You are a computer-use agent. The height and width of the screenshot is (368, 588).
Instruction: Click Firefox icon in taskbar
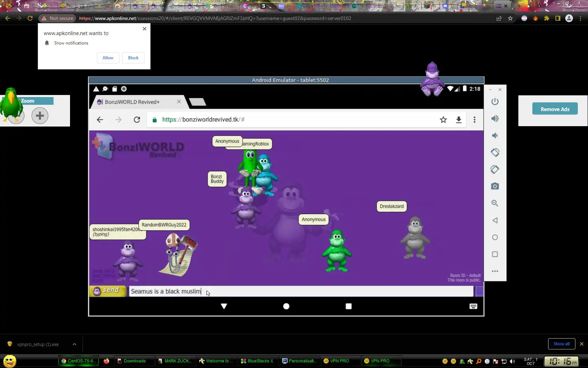pyautogui.click(x=106, y=361)
